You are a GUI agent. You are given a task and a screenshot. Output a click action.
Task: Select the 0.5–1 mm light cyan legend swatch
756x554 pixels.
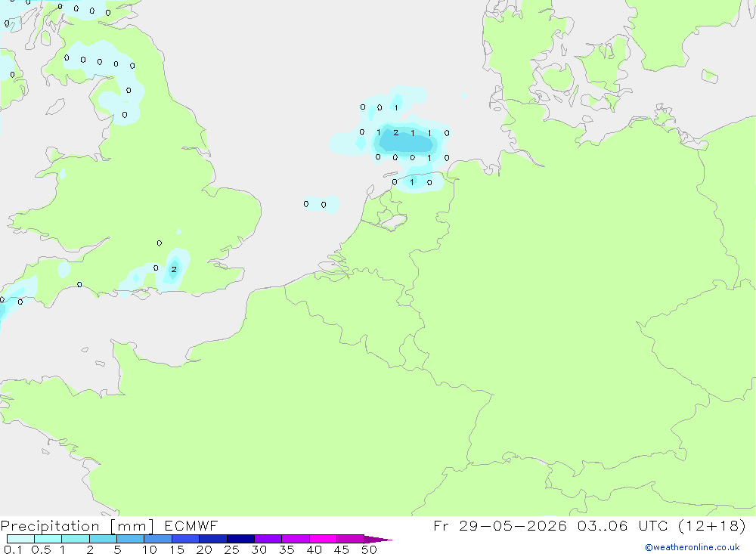pyautogui.click(x=48, y=539)
